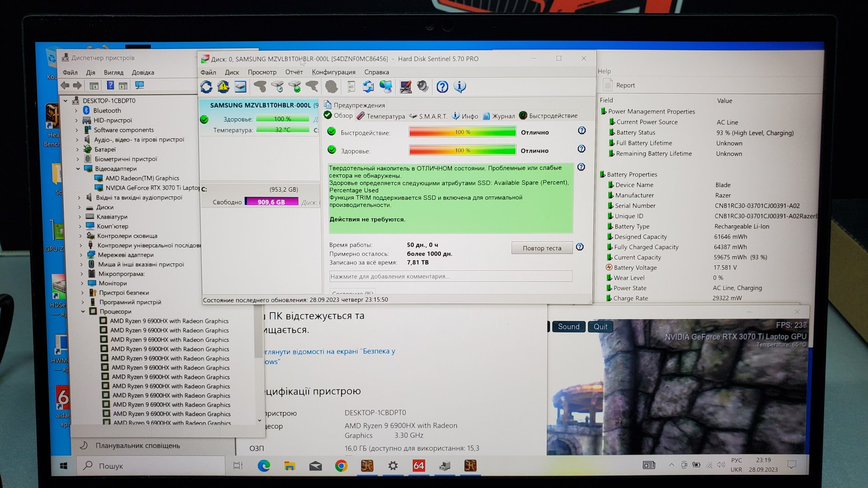Click the speaker sound toolbar icon

click(x=423, y=87)
